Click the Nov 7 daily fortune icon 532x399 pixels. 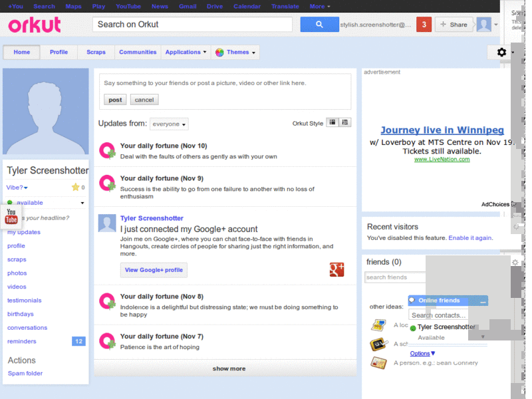point(107,341)
